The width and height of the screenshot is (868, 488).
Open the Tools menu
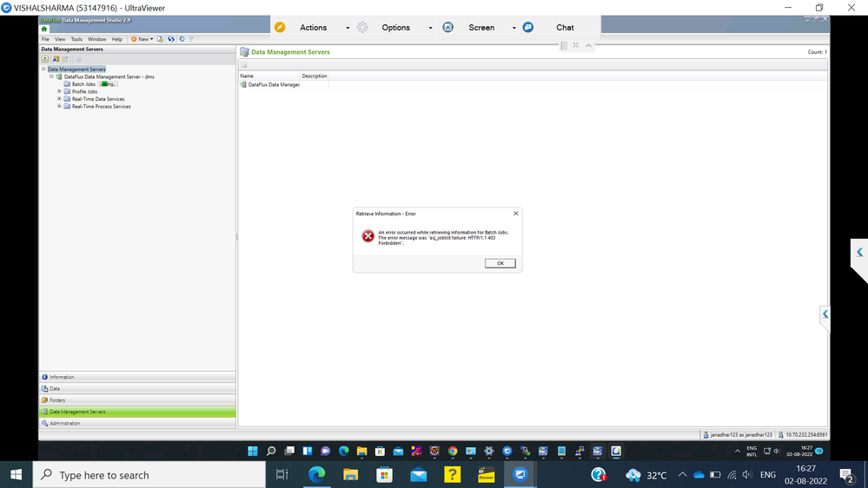[x=76, y=39]
